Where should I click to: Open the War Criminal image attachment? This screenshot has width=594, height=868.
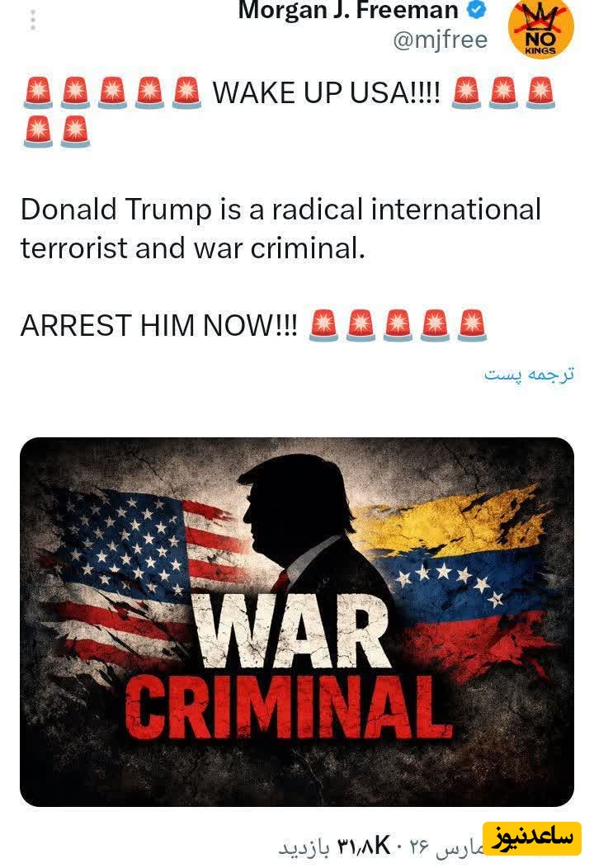pos(297,621)
